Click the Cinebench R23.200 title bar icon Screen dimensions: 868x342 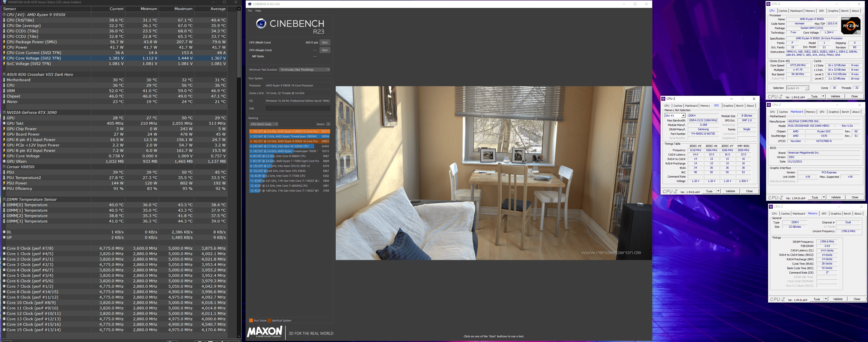click(250, 4)
